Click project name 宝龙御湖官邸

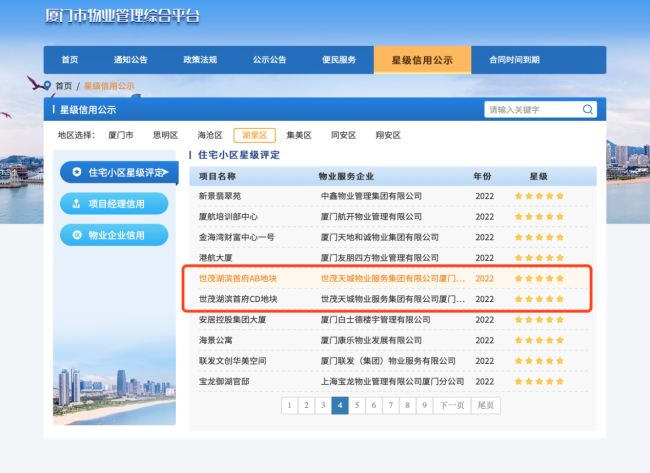click(x=224, y=381)
